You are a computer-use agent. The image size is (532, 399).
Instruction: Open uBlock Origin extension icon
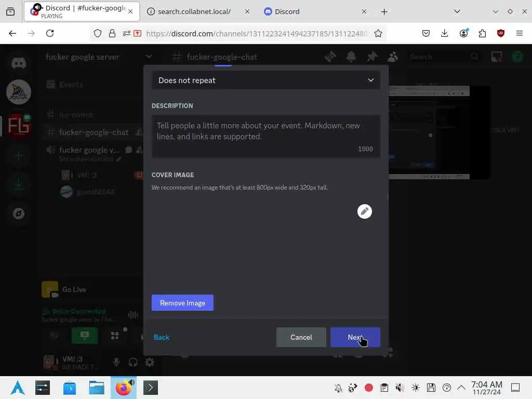(501, 33)
